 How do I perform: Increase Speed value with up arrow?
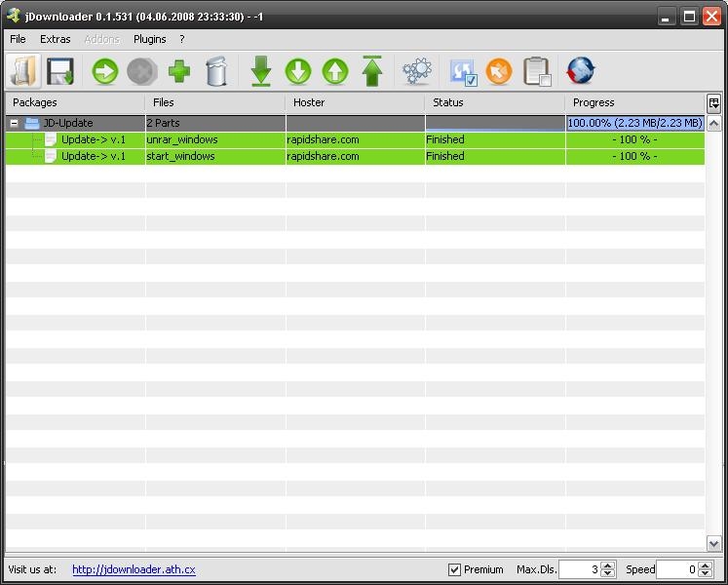click(x=706, y=565)
